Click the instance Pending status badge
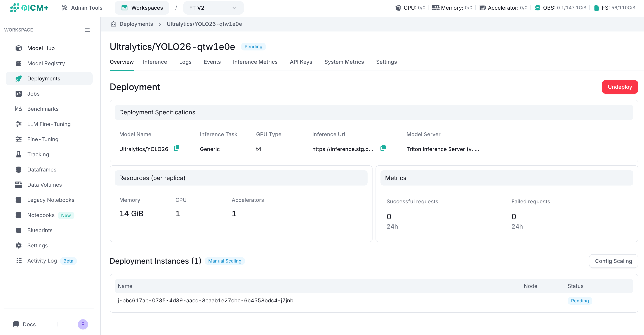The height and width of the screenshot is (335, 644). pos(580,301)
